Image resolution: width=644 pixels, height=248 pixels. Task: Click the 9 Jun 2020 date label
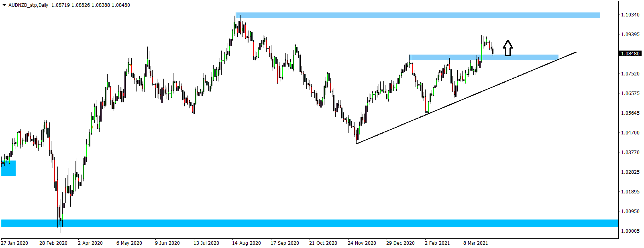tap(167, 243)
